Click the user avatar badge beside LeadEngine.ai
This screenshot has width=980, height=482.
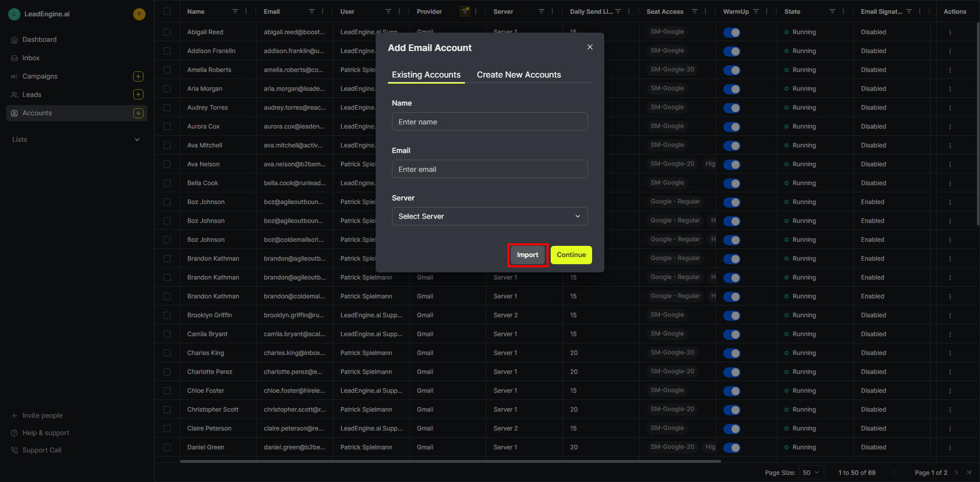point(139,14)
